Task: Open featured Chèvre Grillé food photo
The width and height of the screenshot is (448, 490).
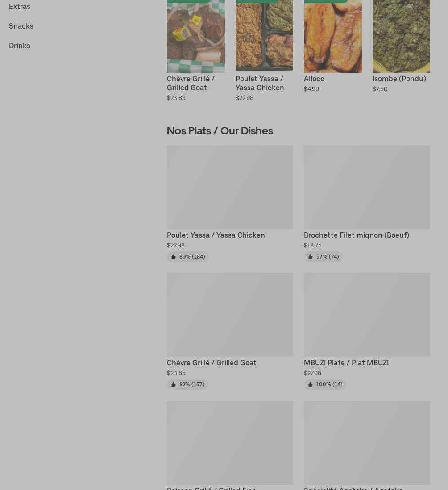Action: click(x=196, y=36)
